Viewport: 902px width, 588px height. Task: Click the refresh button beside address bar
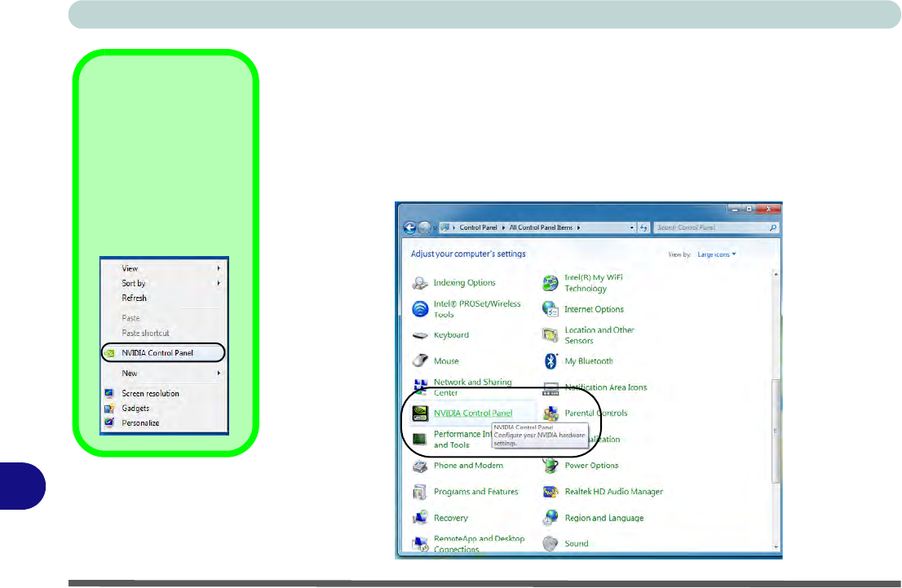coord(643,228)
